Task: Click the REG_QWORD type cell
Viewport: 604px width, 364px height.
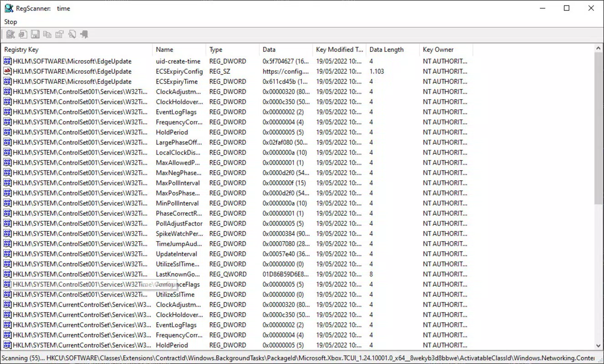Action: point(228,274)
